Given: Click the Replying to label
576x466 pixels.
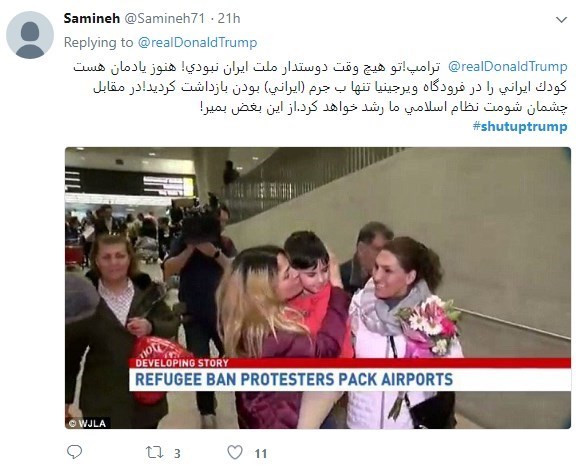Looking at the screenshot, I should (98, 43).
